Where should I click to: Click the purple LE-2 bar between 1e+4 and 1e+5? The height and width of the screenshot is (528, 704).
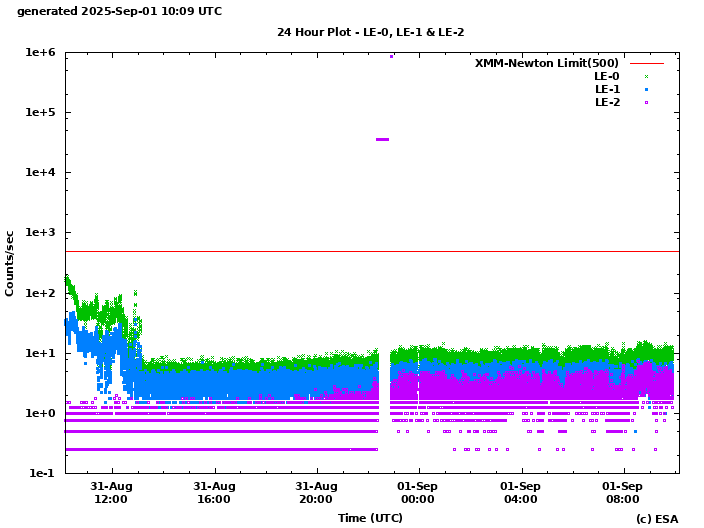(x=383, y=140)
